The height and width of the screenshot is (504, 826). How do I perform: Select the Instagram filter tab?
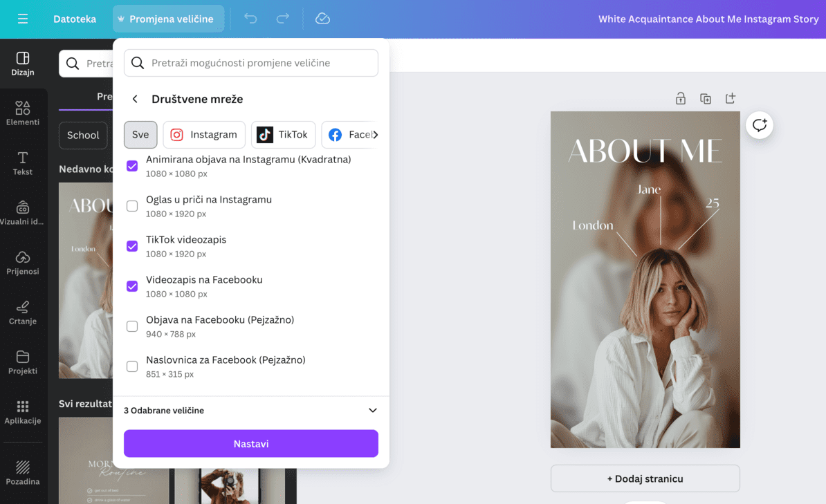coord(204,135)
